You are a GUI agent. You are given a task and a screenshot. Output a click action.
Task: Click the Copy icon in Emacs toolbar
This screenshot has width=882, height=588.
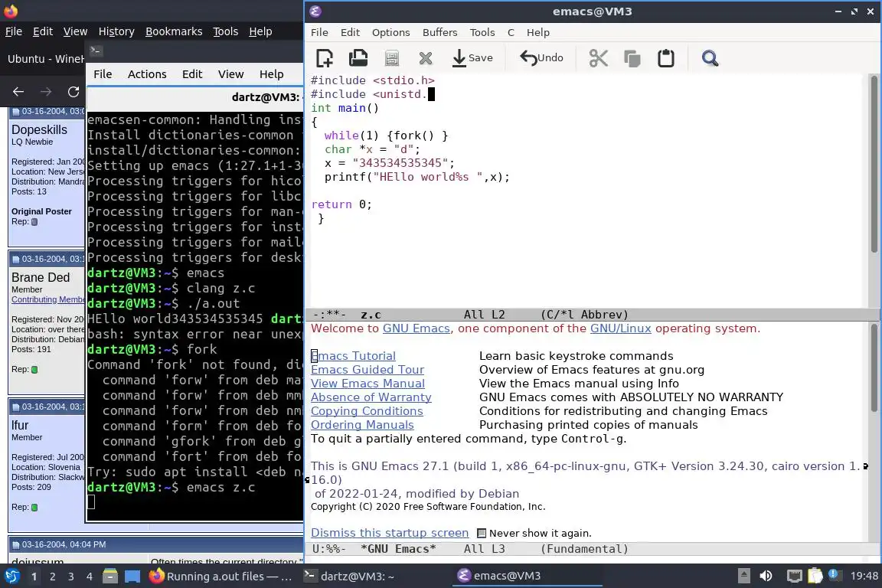(632, 58)
